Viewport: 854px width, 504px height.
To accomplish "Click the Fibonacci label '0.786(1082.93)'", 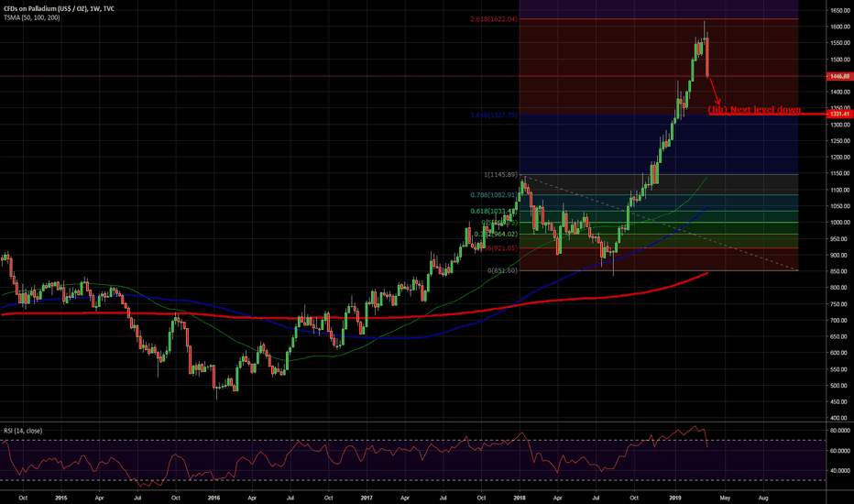I will (x=494, y=194).
